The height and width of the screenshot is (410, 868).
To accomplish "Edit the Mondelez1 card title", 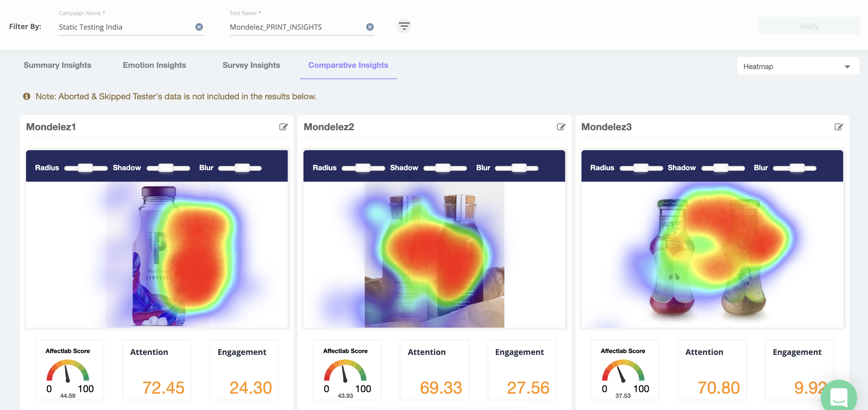I will (x=283, y=127).
